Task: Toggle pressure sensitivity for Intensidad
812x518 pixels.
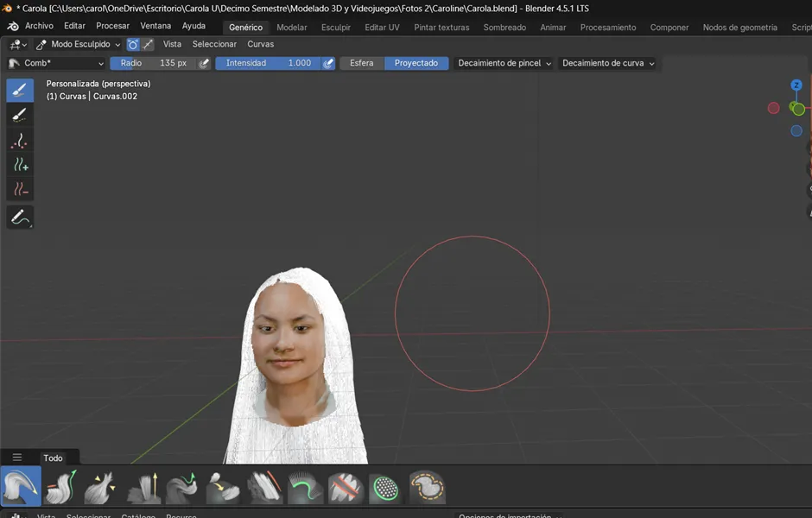Action: 328,63
